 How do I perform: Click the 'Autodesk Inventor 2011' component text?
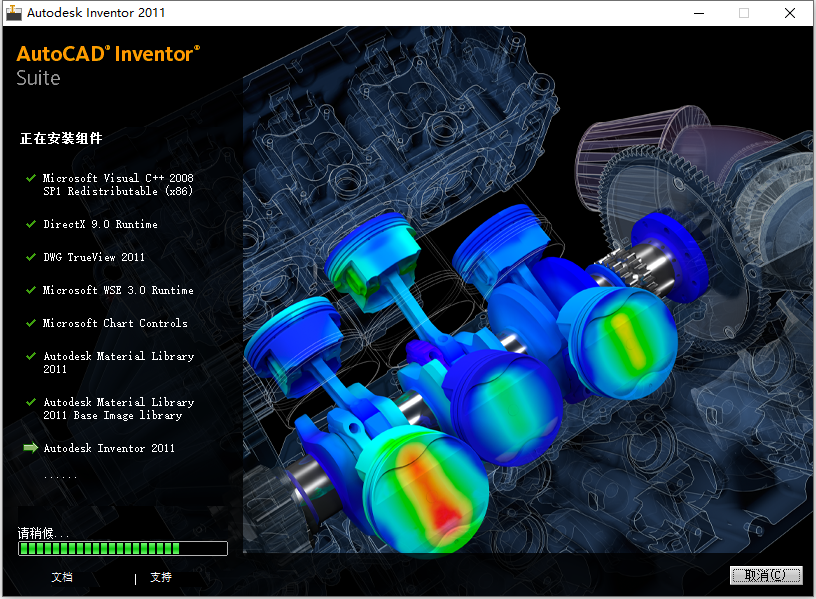tap(109, 448)
